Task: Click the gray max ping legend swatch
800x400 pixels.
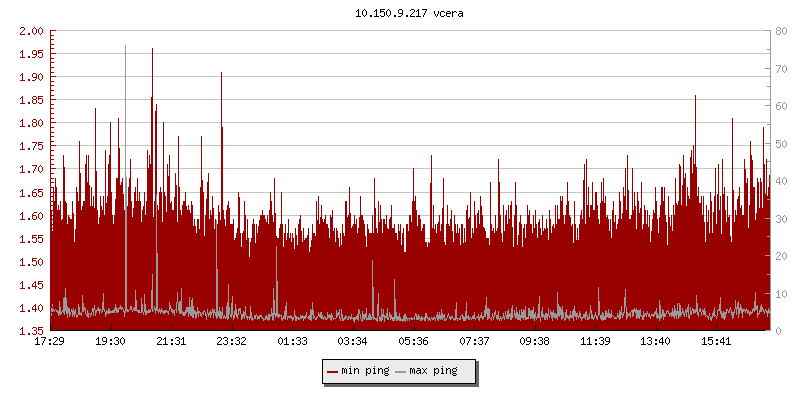Action: pos(400,371)
